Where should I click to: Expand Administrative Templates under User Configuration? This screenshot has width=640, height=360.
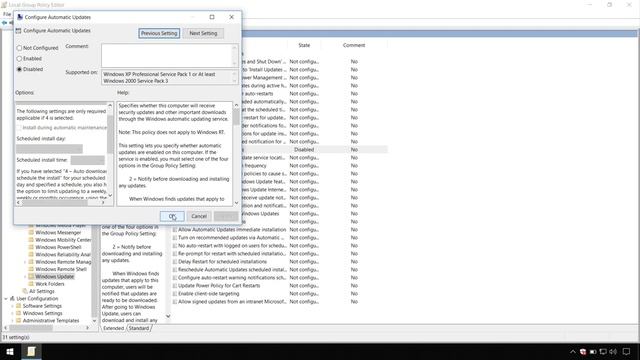(12, 320)
